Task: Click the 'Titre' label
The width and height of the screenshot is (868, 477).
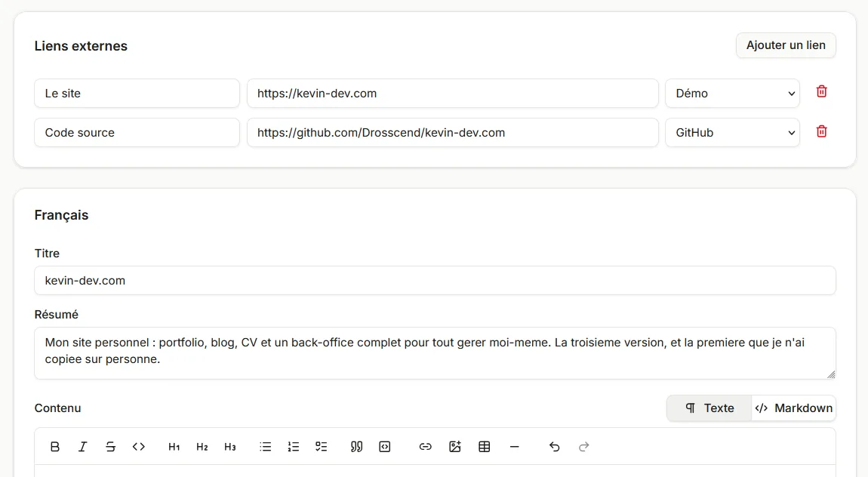Action: click(47, 253)
